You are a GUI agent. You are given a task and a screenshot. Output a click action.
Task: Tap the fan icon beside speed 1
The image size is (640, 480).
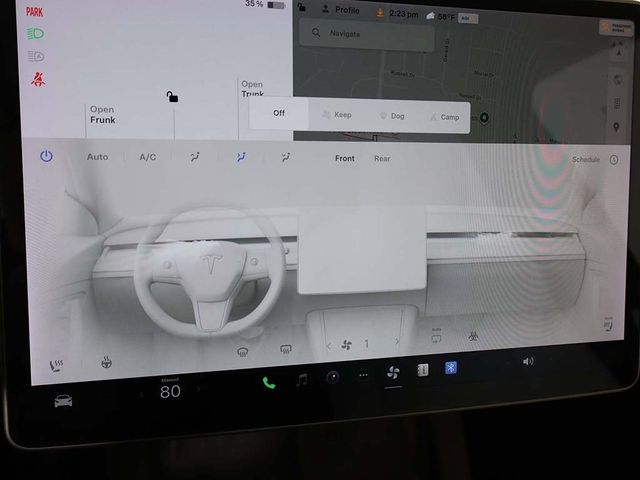click(x=347, y=345)
